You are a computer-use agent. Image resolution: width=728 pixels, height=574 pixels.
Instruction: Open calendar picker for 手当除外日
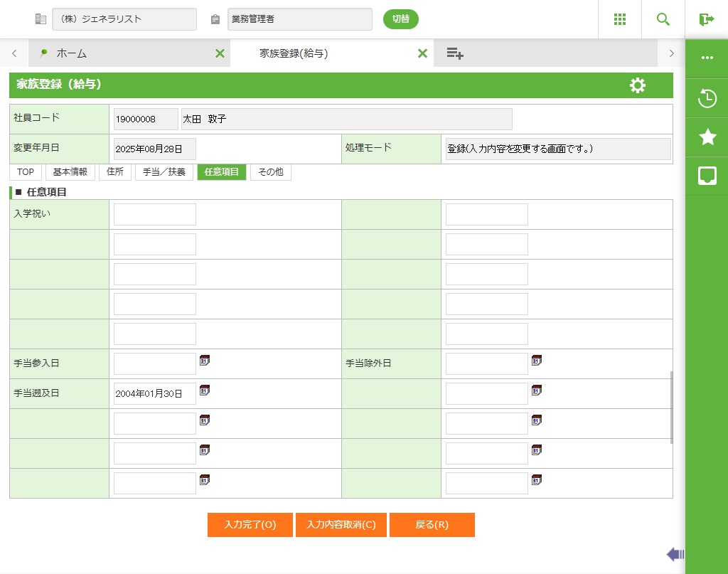coord(537,361)
